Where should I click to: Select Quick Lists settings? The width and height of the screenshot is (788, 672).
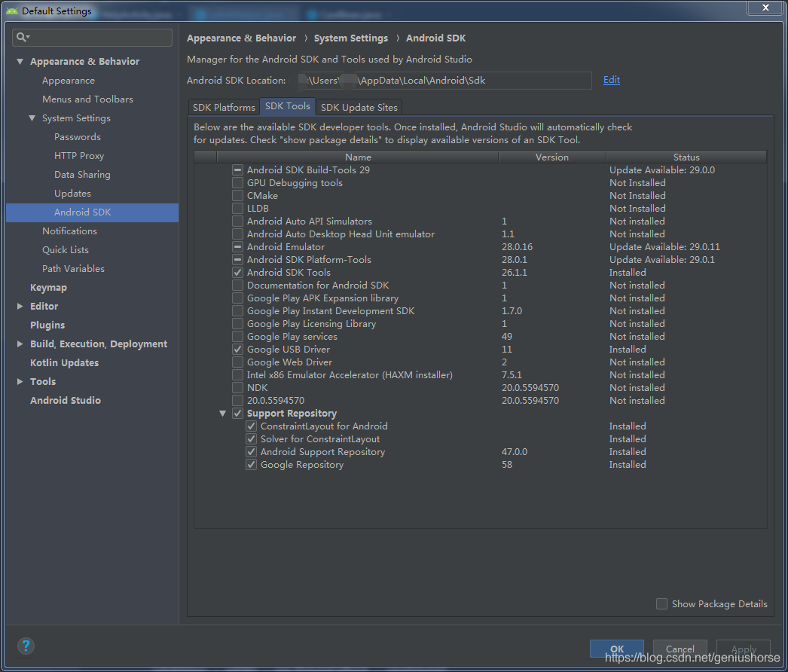tap(66, 250)
